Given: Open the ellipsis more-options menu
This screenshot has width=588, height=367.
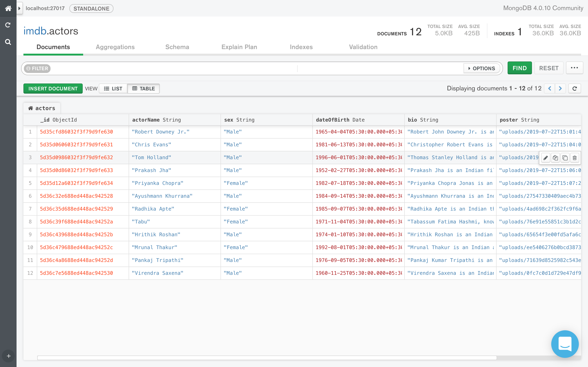Looking at the screenshot, I should [574, 68].
